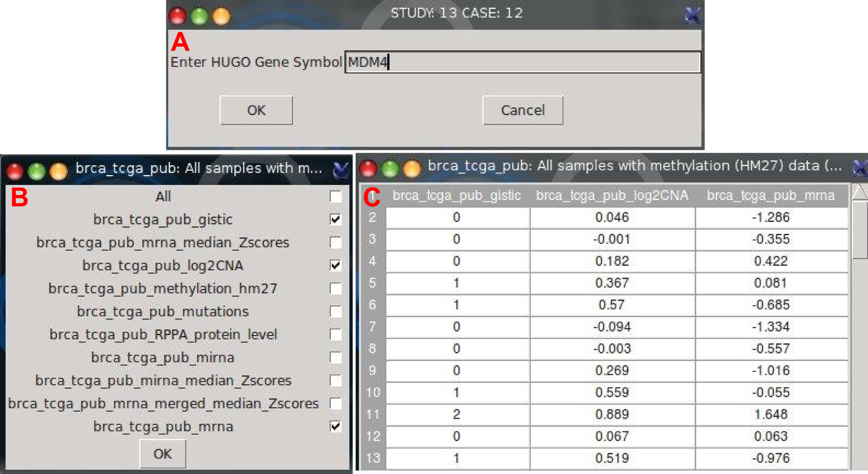Click green ball in gene symbol dialog
The width and height of the screenshot is (868, 474).
[x=199, y=16]
